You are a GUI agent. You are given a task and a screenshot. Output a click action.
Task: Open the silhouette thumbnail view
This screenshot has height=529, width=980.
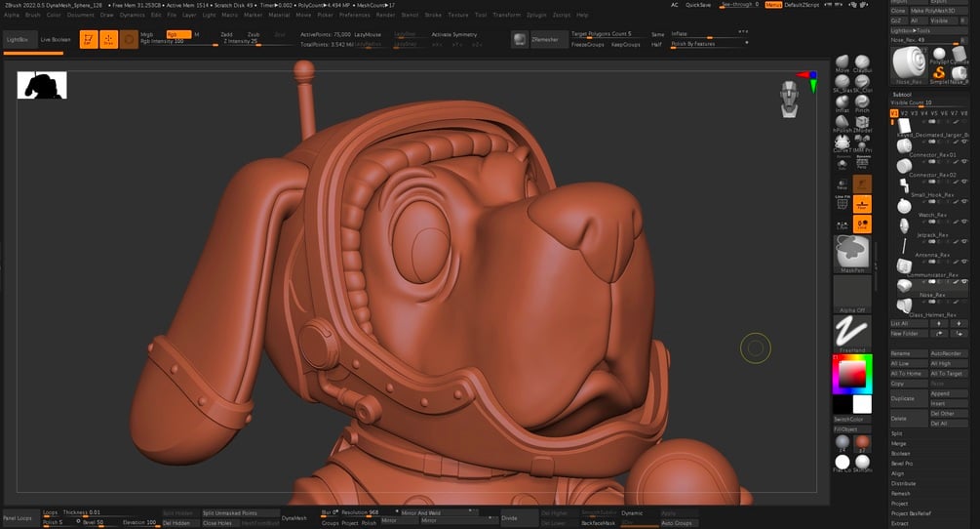pos(42,85)
